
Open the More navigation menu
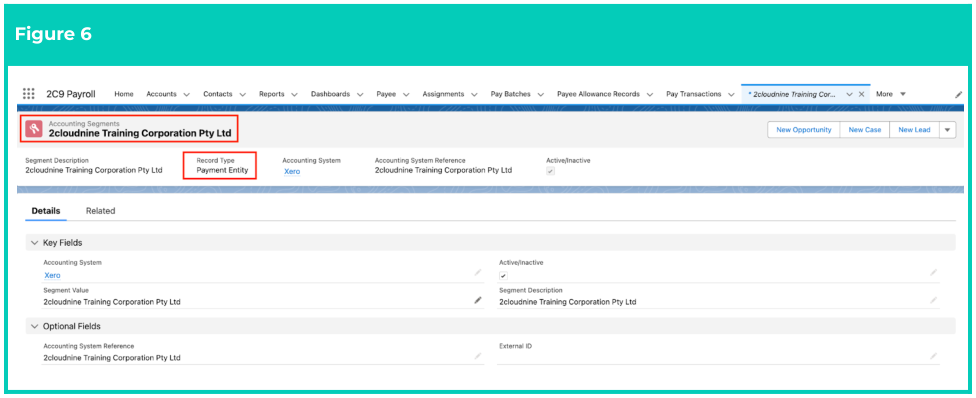[x=891, y=94]
